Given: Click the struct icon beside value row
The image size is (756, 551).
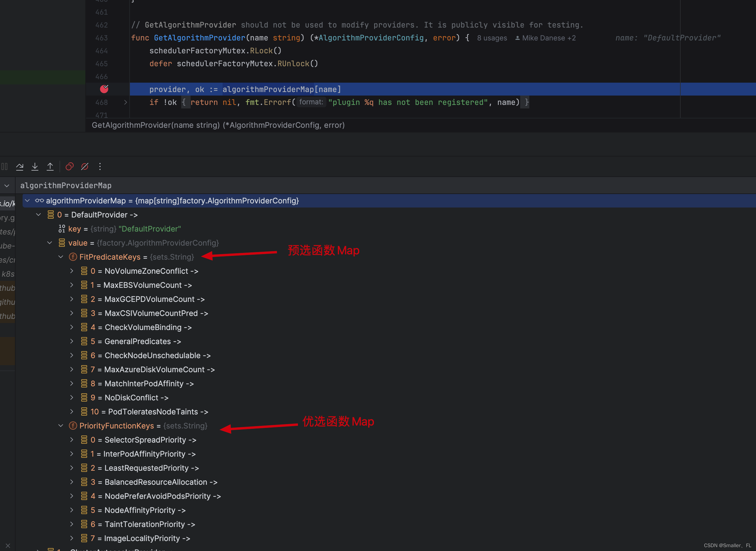Looking at the screenshot, I should coord(62,243).
